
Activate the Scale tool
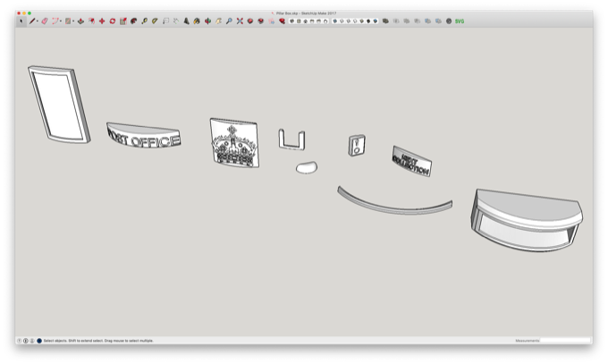[123, 21]
